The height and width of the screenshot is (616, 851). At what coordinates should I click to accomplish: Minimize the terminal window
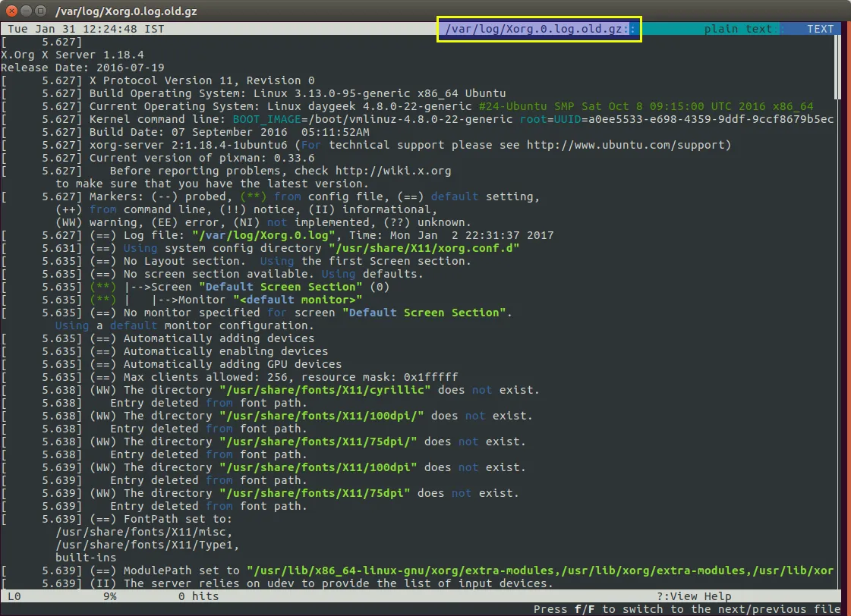click(26, 11)
